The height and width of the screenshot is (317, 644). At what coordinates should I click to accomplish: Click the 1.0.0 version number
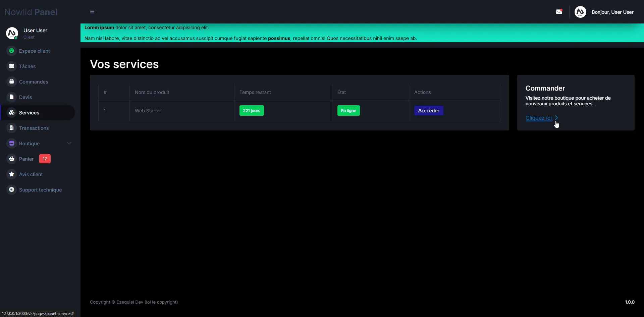tap(630, 302)
